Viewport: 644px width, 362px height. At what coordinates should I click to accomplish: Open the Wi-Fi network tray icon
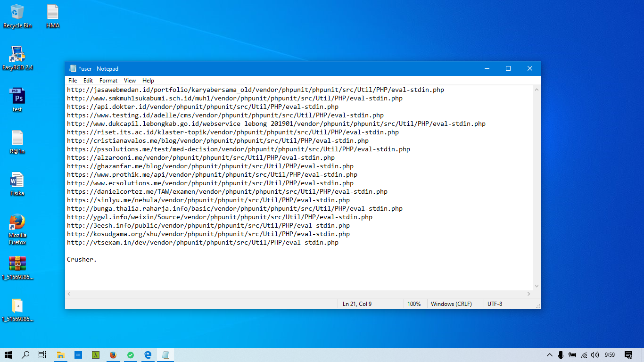coord(584,355)
